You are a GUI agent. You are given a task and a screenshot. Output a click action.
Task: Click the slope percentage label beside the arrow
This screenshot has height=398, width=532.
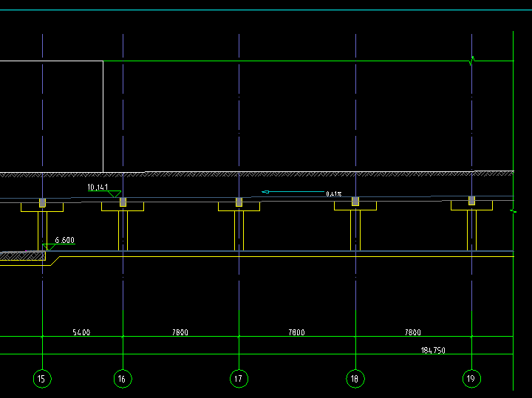(334, 194)
